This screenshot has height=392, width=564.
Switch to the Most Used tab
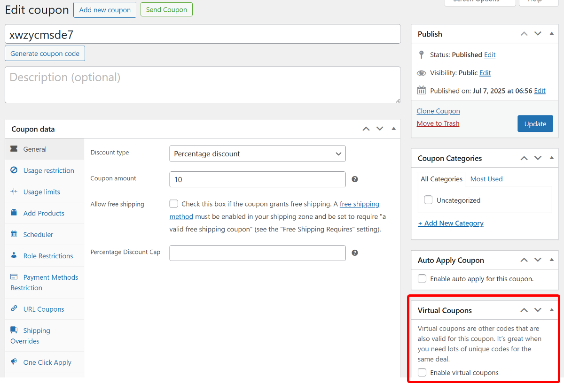[x=486, y=179]
